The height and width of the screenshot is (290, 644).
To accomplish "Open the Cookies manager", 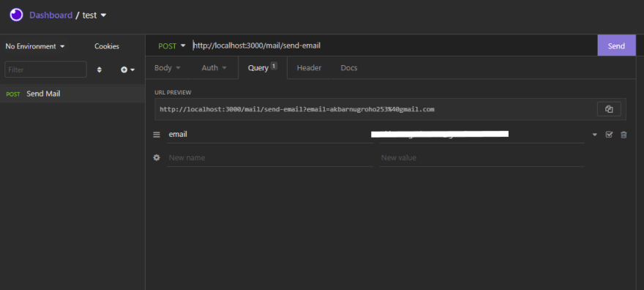I will click(107, 46).
